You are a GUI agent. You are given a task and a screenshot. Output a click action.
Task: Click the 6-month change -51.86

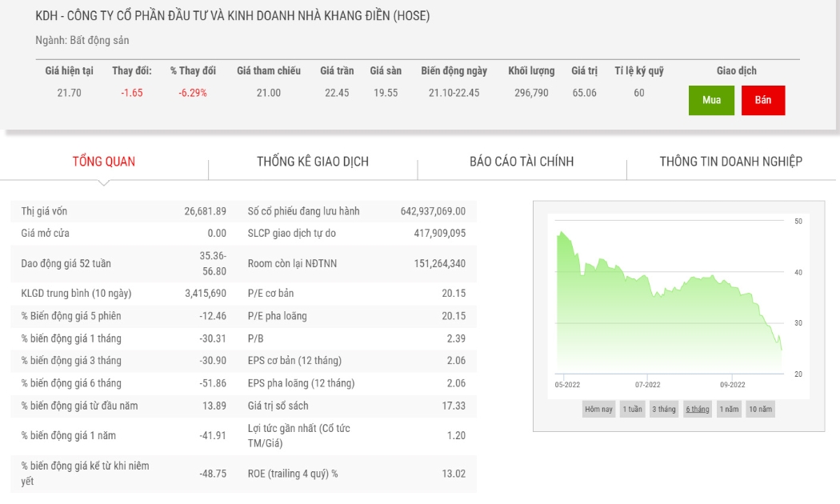(x=213, y=383)
